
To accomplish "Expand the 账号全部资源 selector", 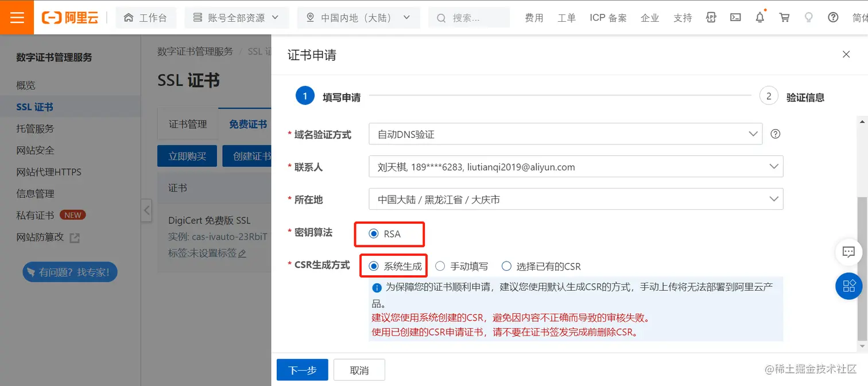I will (x=237, y=18).
